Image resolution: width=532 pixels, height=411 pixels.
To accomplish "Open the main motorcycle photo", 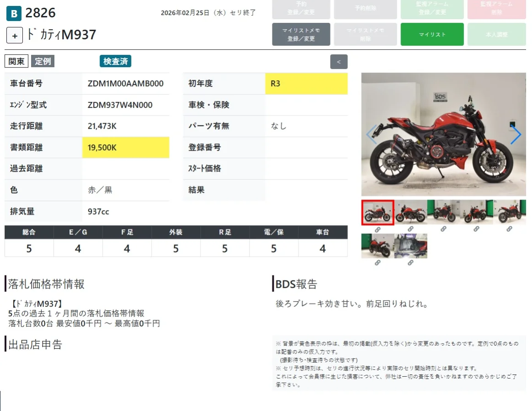I will pyautogui.click(x=443, y=134).
